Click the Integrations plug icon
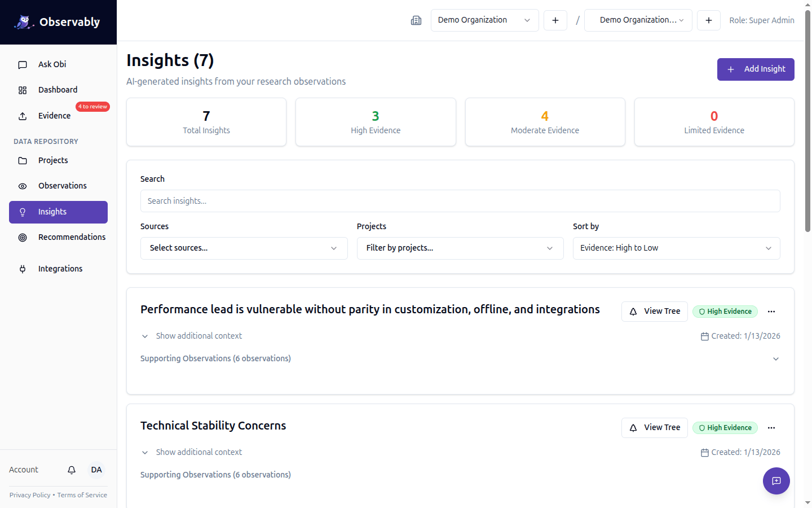The image size is (812, 508). (23, 268)
